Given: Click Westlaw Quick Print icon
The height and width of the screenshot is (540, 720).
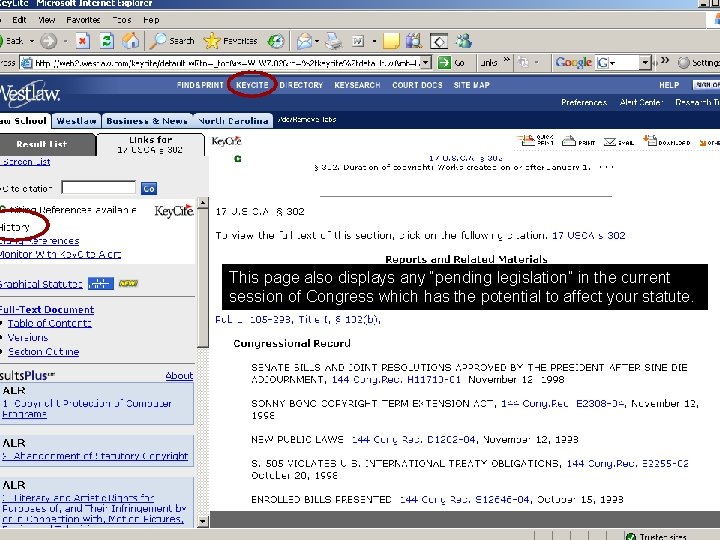Looking at the screenshot, I should point(535,140).
